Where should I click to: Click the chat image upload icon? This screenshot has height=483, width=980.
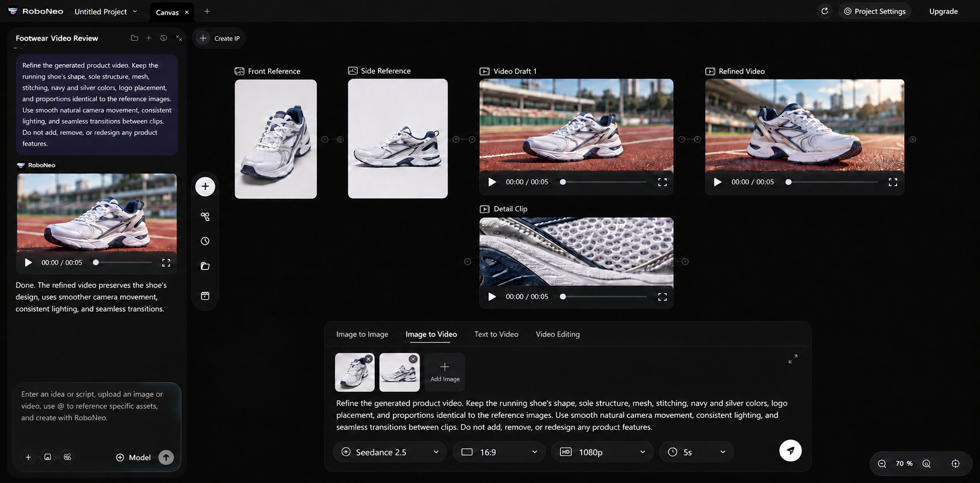(x=48, y=457)
